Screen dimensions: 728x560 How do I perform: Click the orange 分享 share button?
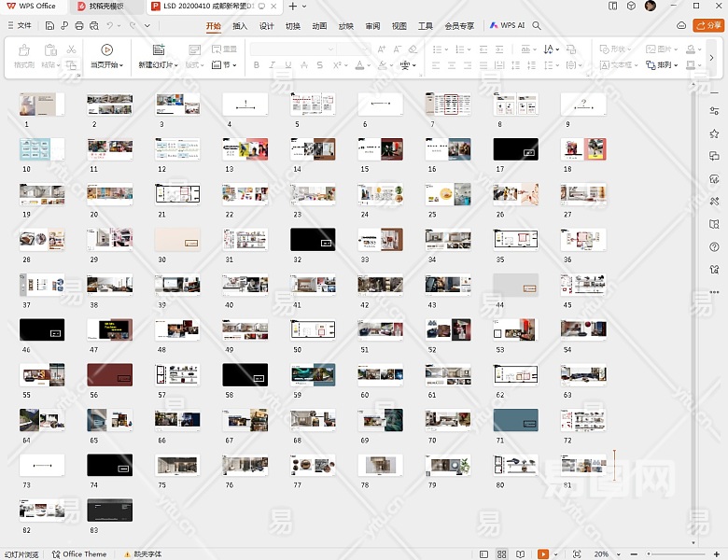(708, 26)
